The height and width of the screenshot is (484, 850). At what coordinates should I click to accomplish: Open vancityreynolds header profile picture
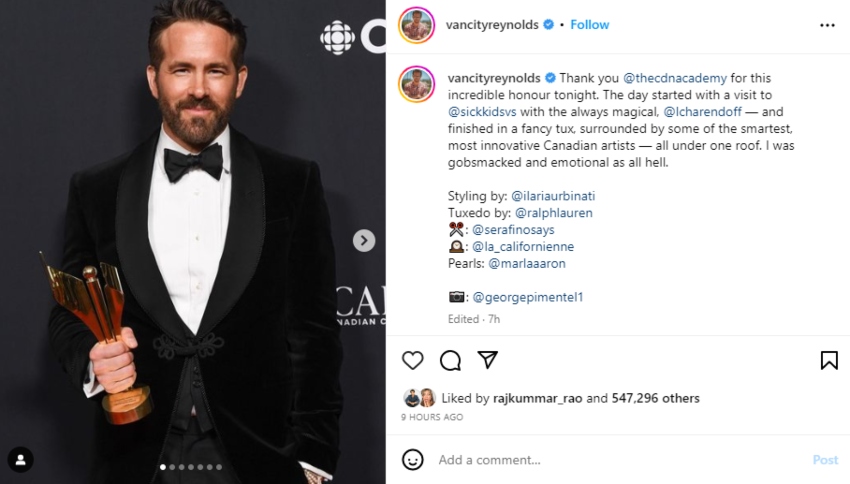coord(416,25)
